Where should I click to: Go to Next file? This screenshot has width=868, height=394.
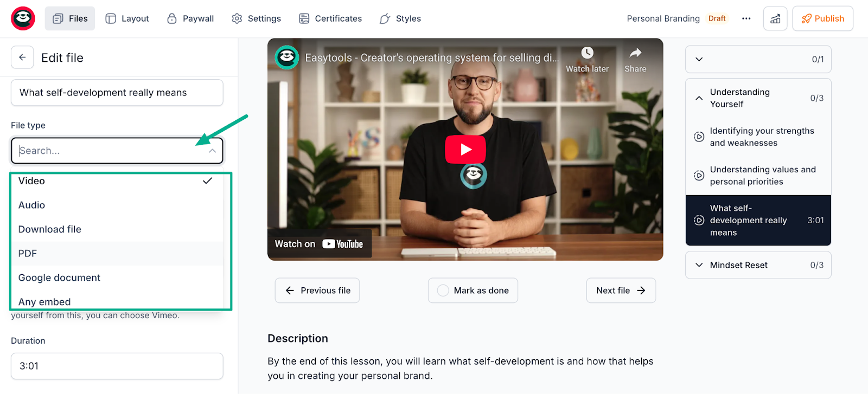[x=621, y=290]
